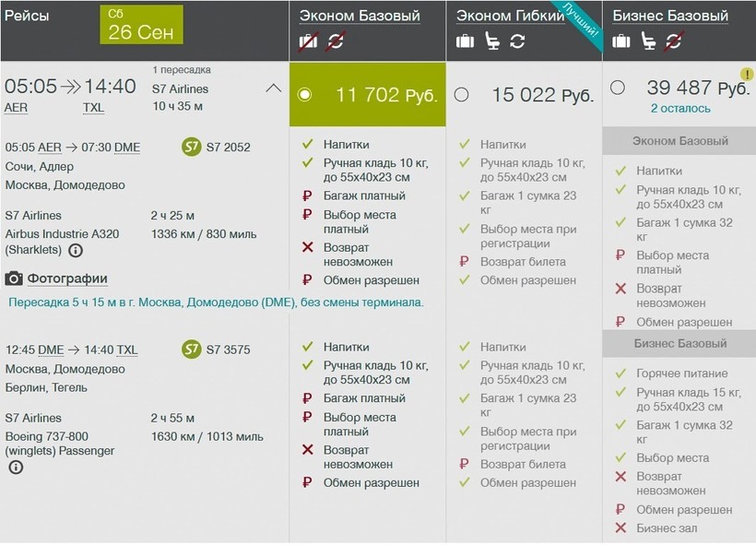Click the info icon below Boeing 737-800
Image resolution: width=756 pixels, height=545 pixels.
[16, 468]
